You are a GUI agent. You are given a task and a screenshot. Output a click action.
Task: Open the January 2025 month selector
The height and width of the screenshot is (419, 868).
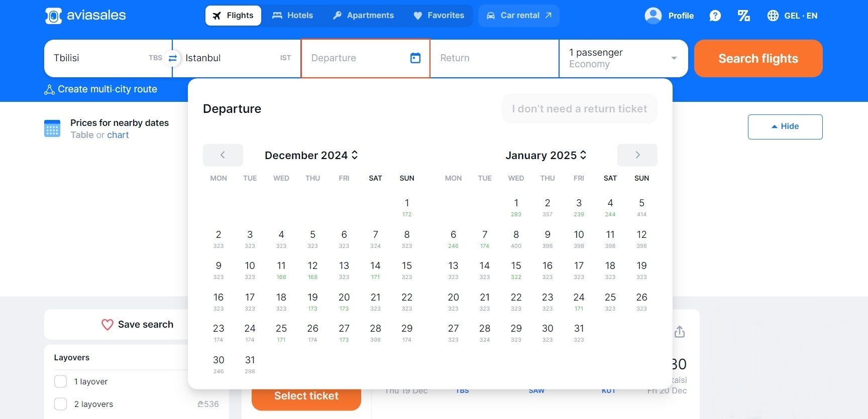[x=546, y=155]
